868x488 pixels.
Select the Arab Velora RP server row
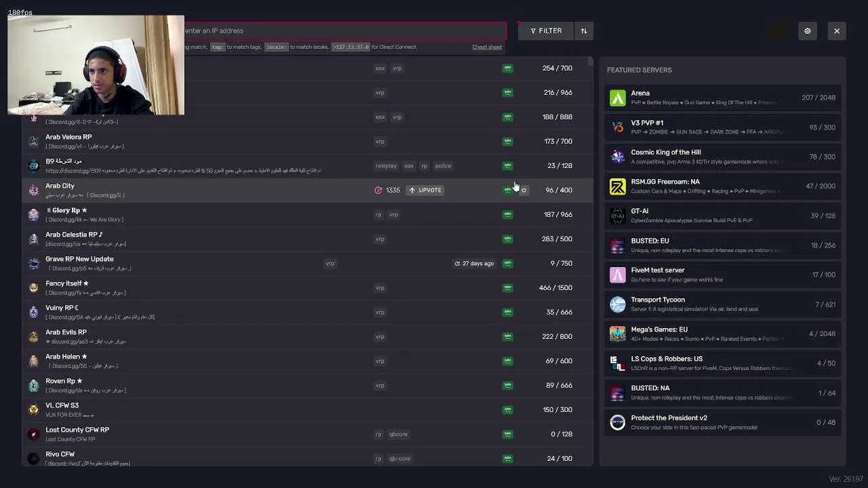(x=203, y=142)
